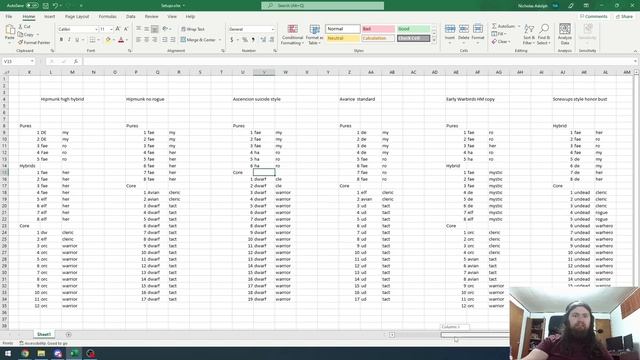Open the font size dropdown
The image size is (640, 360).
coord(111,29)
